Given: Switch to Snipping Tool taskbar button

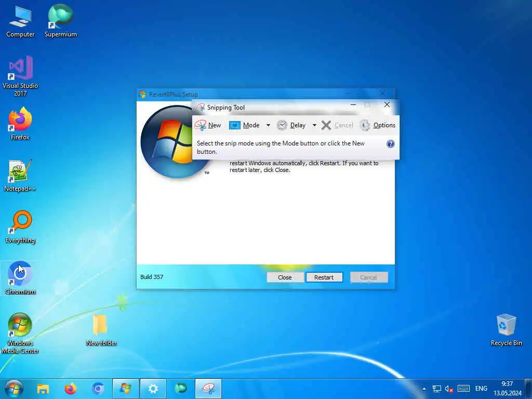Looking at the screenshot, I should 208,389.
